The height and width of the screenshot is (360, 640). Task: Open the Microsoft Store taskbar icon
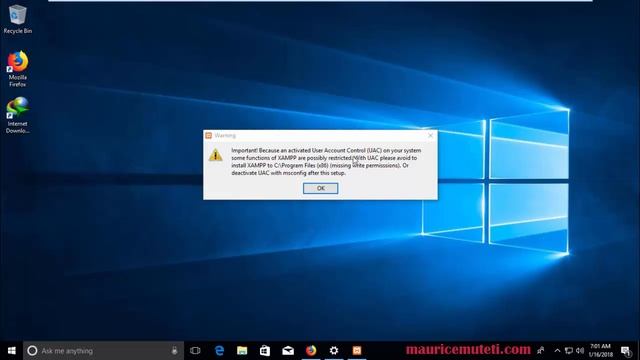(265, 351)
